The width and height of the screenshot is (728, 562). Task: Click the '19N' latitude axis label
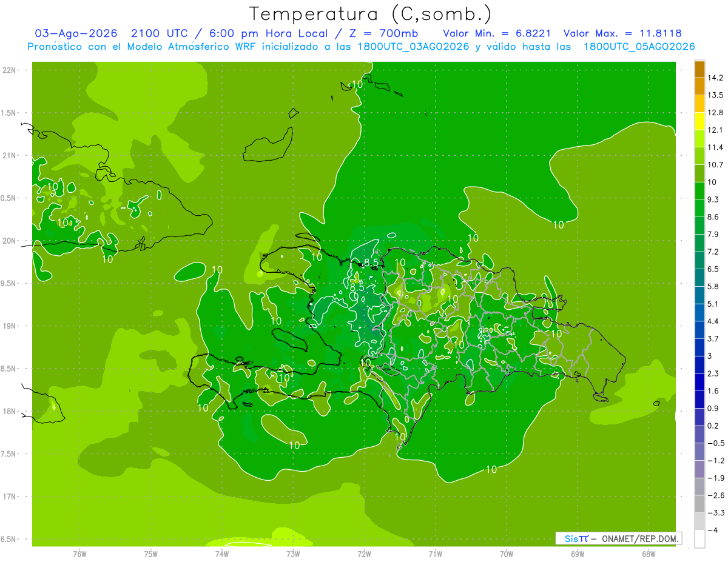click(x=10, y=326)
